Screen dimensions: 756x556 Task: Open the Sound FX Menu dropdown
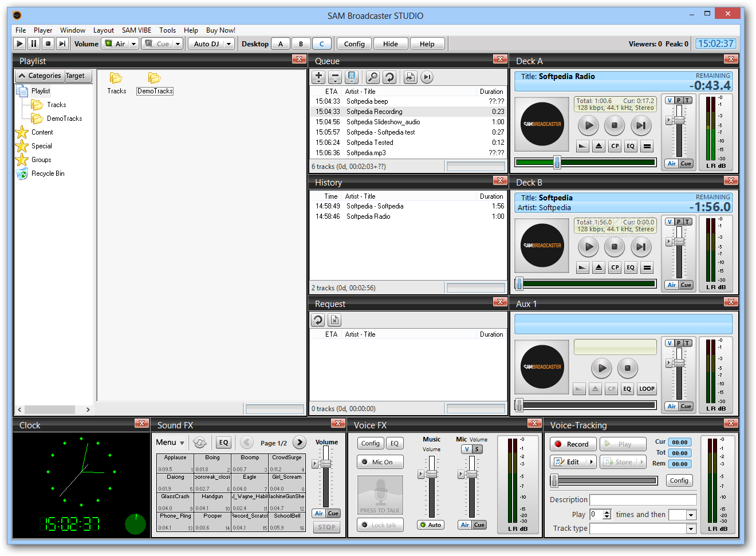[x=171, y=443]
